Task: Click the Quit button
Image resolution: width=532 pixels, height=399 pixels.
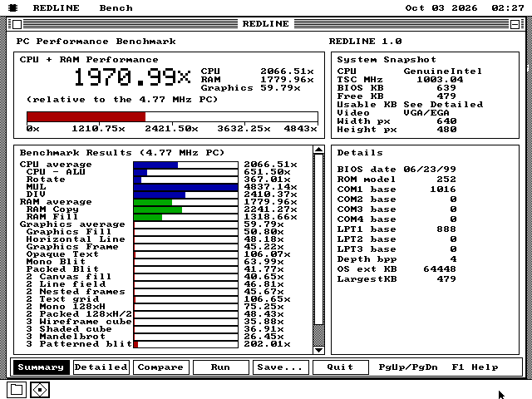Action: [x=340, y=367]
